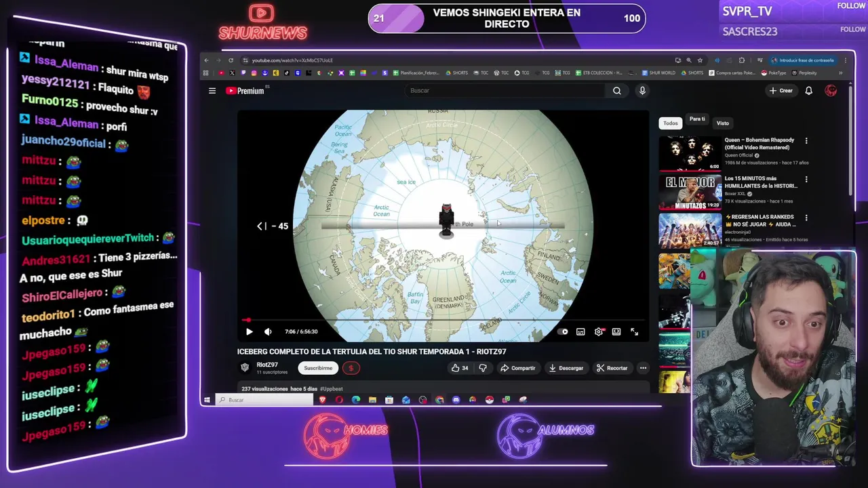
Task: Reload the browser page
Action: (231, 60)
